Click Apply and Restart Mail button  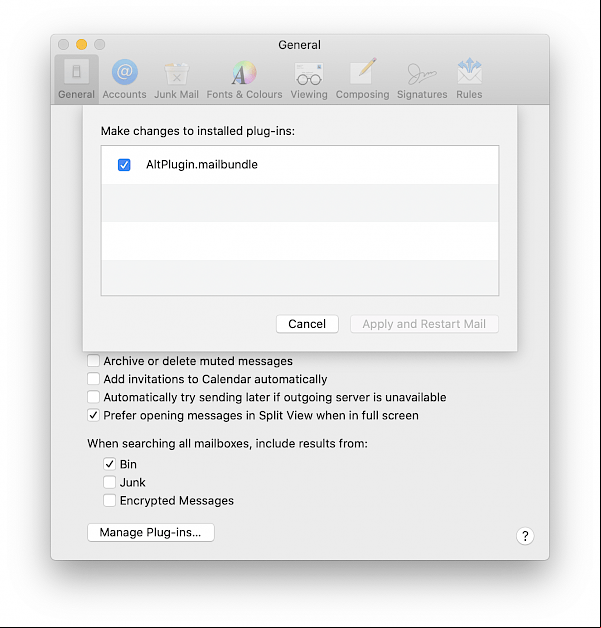[x=424, y=324]
